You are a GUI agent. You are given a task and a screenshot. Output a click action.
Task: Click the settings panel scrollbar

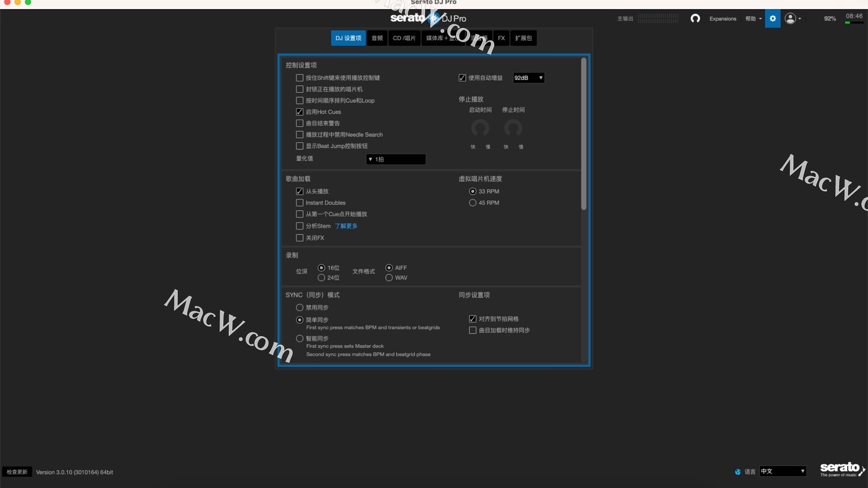pyautogui.click(x=584, y=134)
